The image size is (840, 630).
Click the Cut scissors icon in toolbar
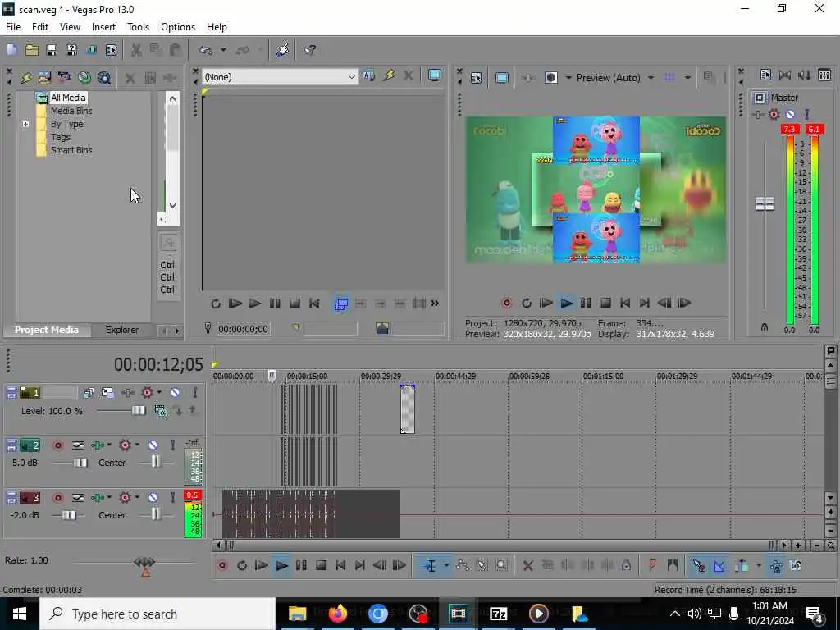coord(137,50)
